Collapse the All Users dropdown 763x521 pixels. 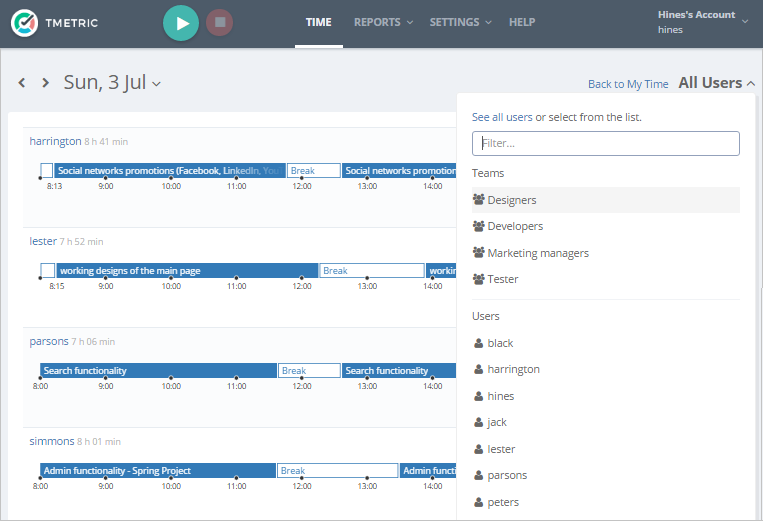click(717, 83)
